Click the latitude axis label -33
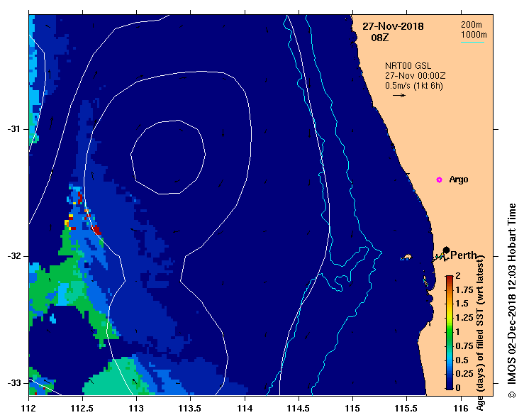This screenshot has width=524, height=420. click(x=13, y=383)
